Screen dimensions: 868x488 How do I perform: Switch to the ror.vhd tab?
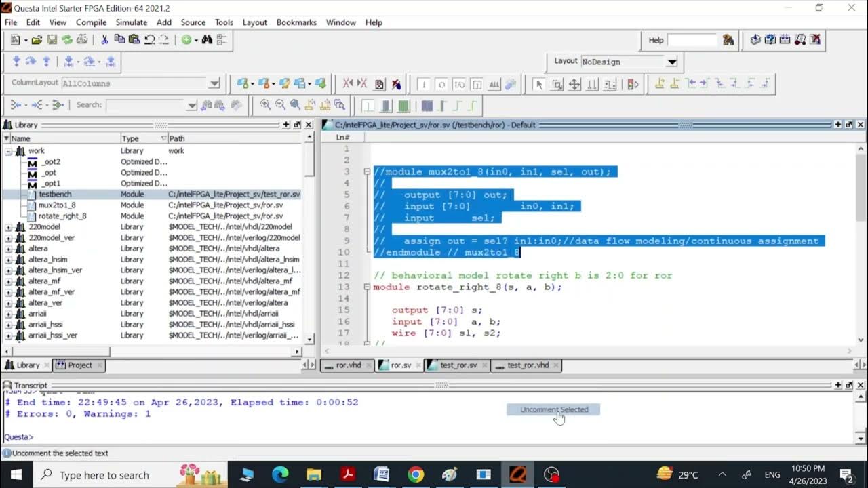click(348, 365)
